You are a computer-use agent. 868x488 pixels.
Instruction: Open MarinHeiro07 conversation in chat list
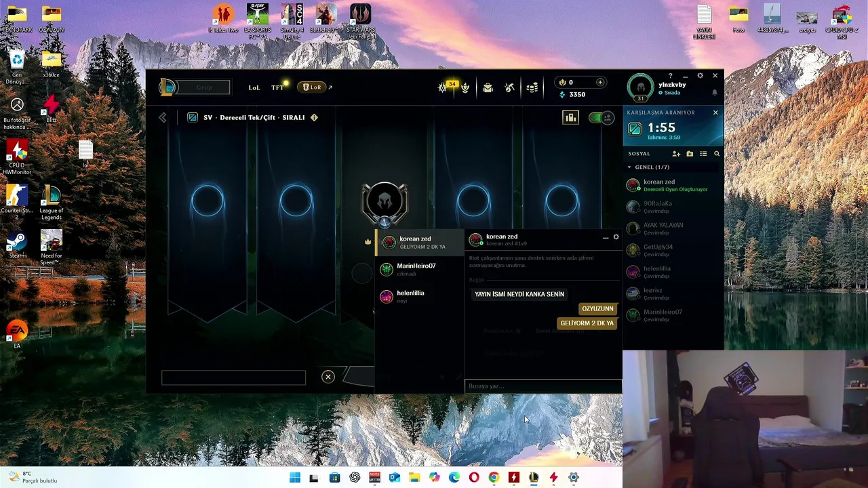click(420, 269)
